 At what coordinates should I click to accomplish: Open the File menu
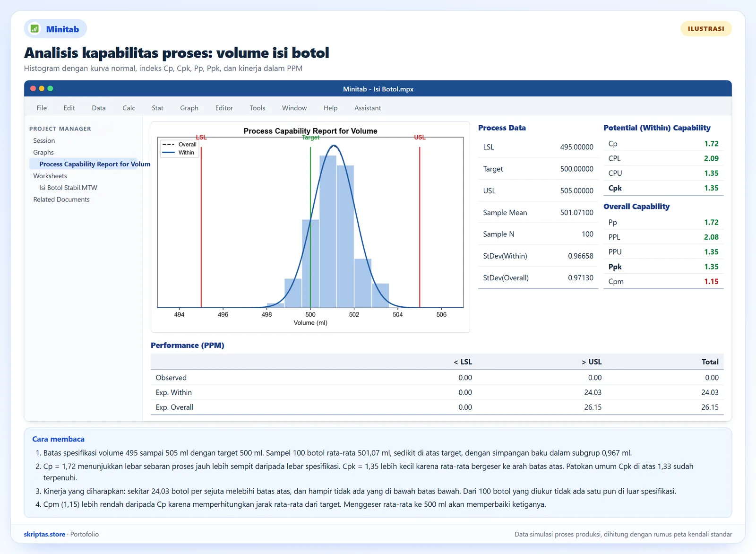(x=42, y=108)
